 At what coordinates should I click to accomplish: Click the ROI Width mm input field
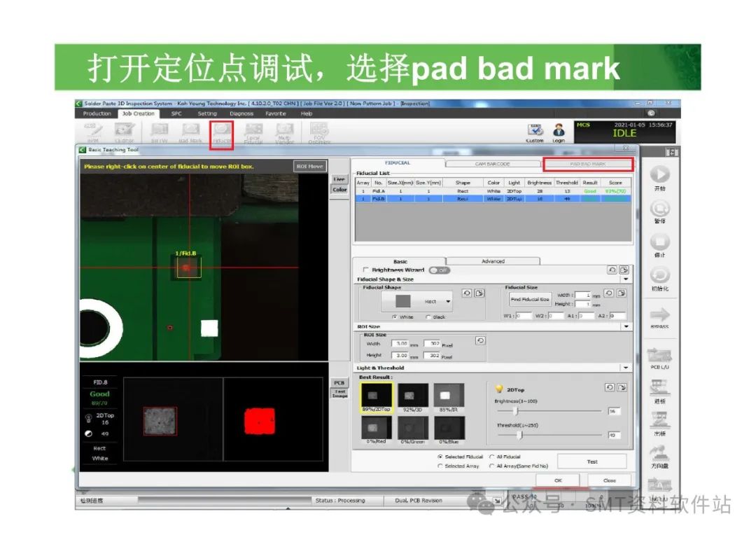tap(400, 344)
